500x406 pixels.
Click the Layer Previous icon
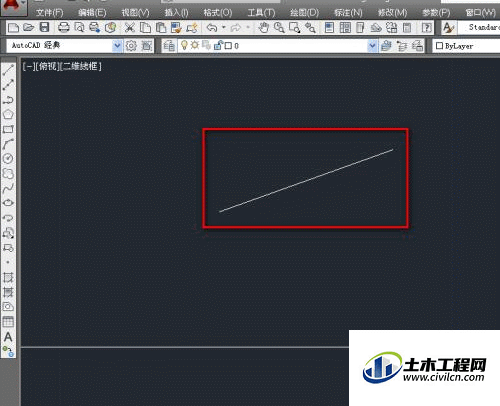[x=402, y=46]
